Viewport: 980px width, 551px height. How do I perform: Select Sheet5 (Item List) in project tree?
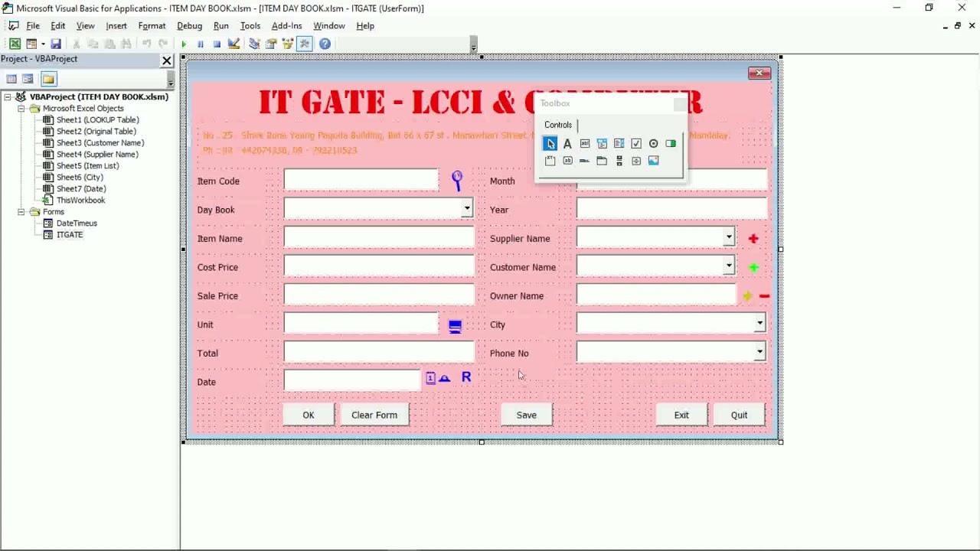coord(87,166)
